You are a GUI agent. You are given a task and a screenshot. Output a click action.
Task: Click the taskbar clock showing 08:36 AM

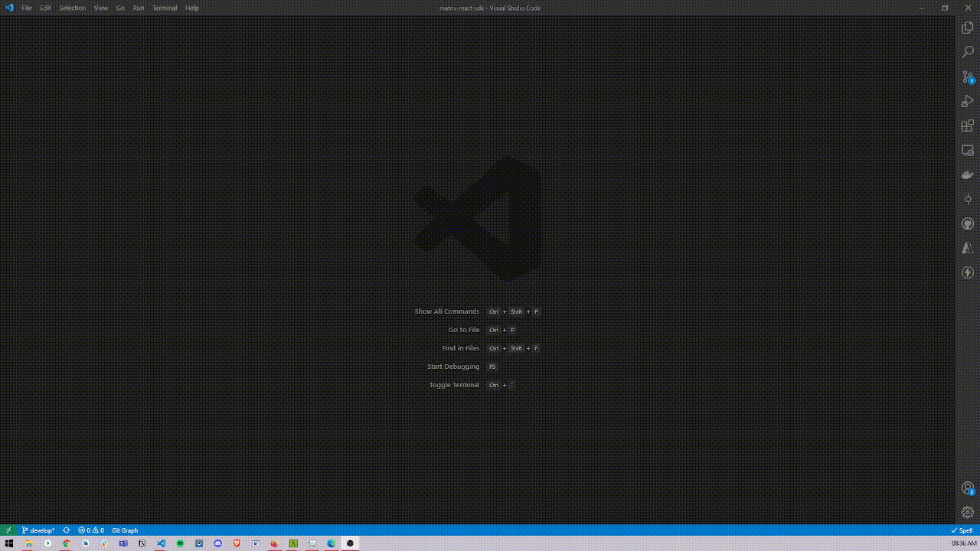(x=964, y=543)
